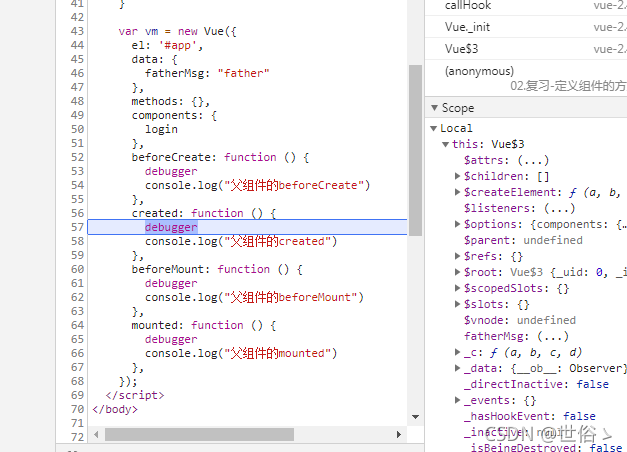Click the debugger statement in beforeCreate
The image size is (627, 452).
(x=171, y=171)
